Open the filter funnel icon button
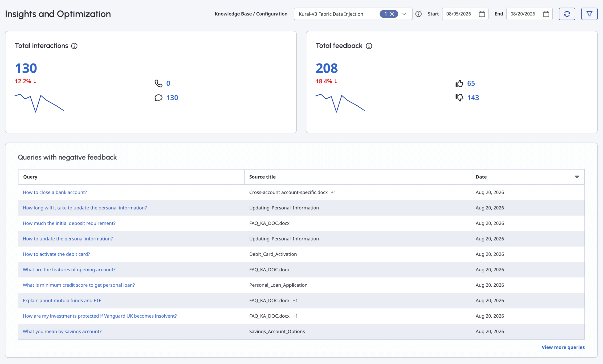 click(589, 14)
